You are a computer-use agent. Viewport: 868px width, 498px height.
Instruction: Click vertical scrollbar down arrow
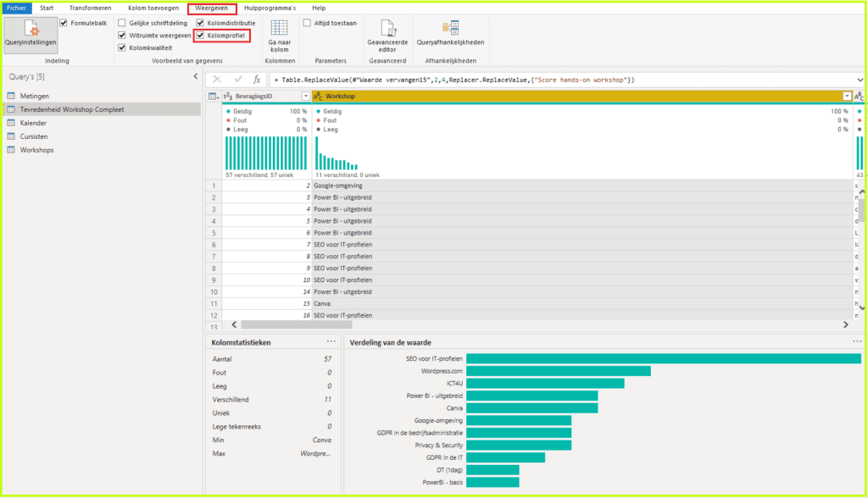tap(862, 308)
